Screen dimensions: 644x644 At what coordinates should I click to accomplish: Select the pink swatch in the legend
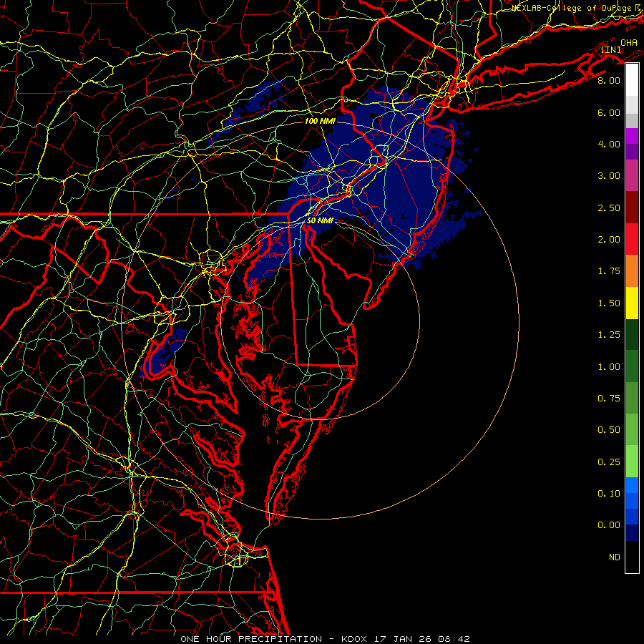coord(632,175)
